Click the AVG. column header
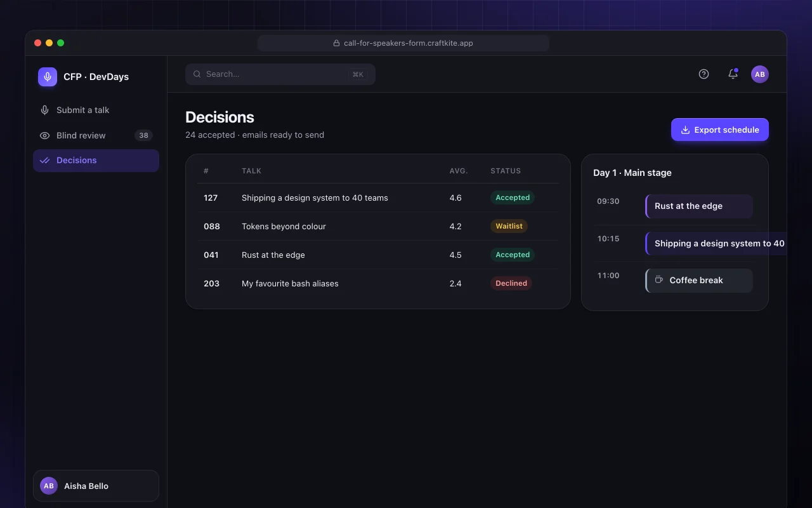812x508 pixels. 459,171
